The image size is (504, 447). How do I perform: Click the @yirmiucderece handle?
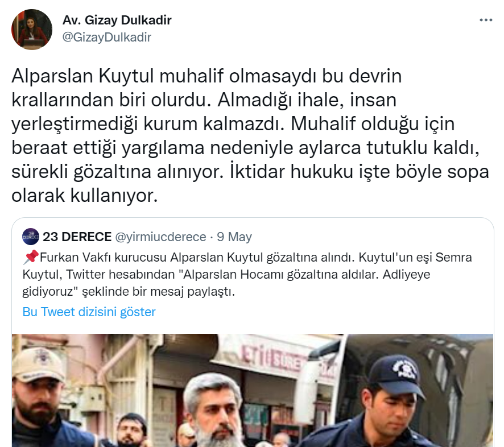(160, 237)
